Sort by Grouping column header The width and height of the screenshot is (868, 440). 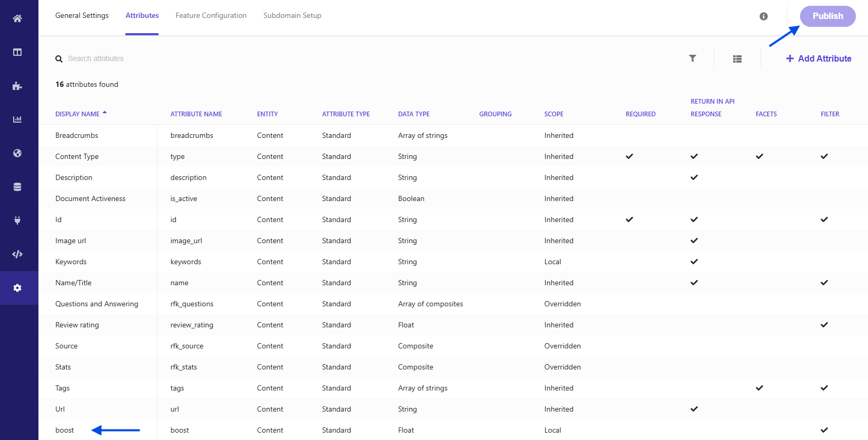pyautogui.click(x=495, y=114)
